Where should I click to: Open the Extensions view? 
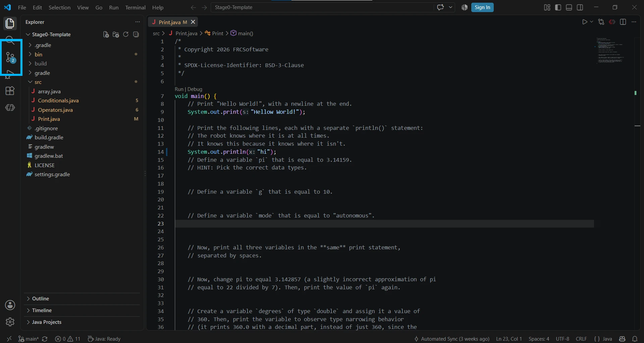tap(10, 91)
